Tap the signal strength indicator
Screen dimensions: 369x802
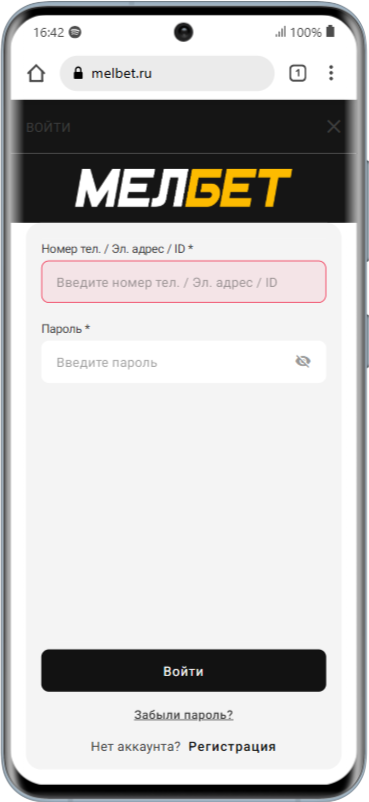(x=280, y=32)
